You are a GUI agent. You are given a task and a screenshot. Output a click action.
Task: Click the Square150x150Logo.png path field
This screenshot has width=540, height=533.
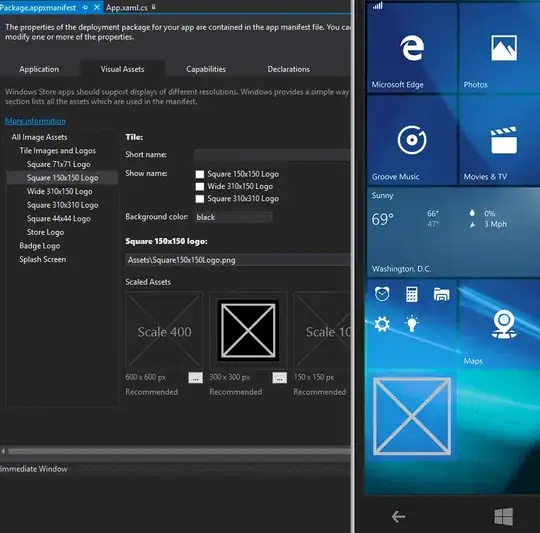click(238, 260)
